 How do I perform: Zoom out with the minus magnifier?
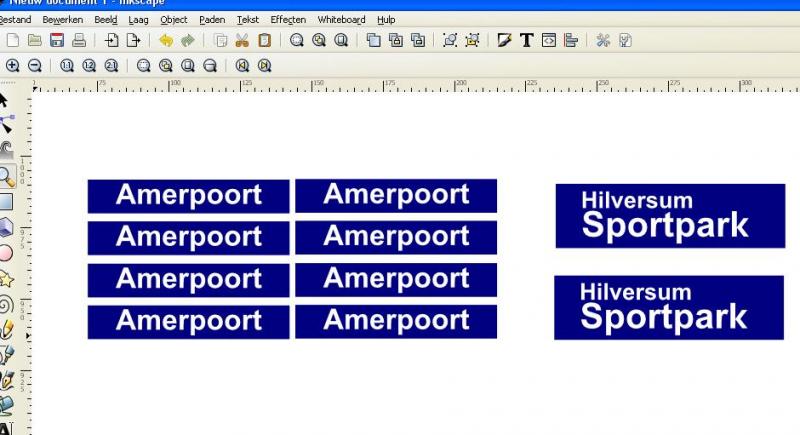[x=35, y=65]
